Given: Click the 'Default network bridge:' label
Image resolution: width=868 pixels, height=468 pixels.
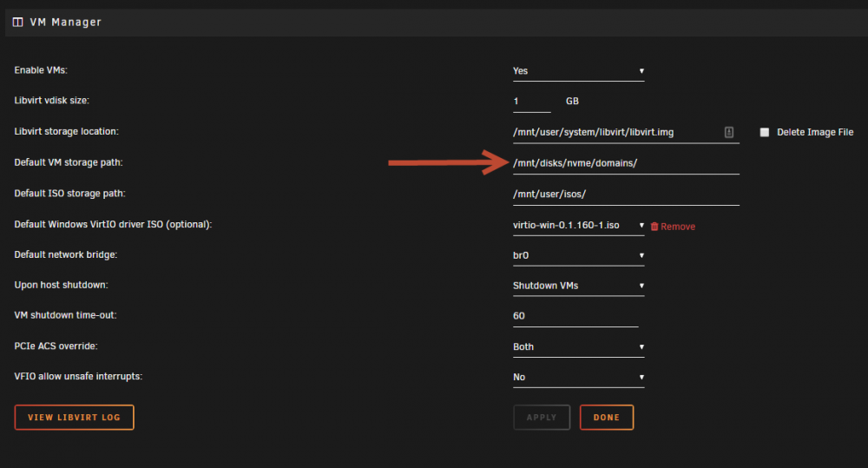Looking at the screenshot, I should pyautogui.click(x=66, y=254).
